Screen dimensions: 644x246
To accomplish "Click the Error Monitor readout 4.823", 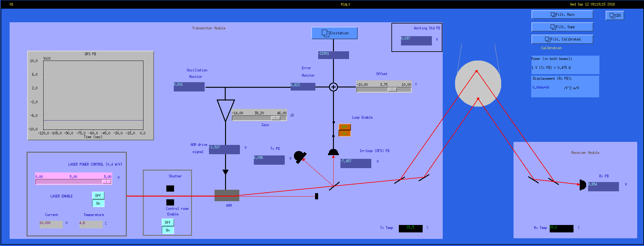I will pyautogui.click(x=303, y=87).
